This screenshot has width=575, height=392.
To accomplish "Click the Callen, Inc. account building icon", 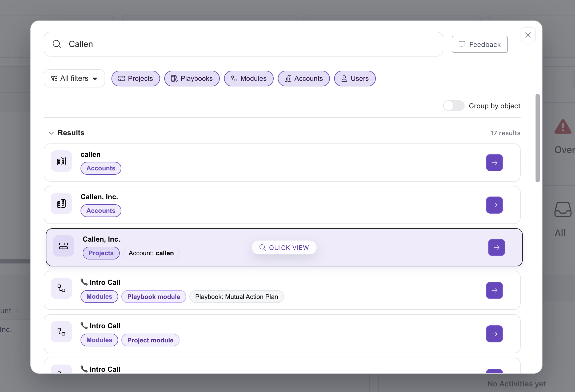I will pyautogui.click(x=61, y=203).
